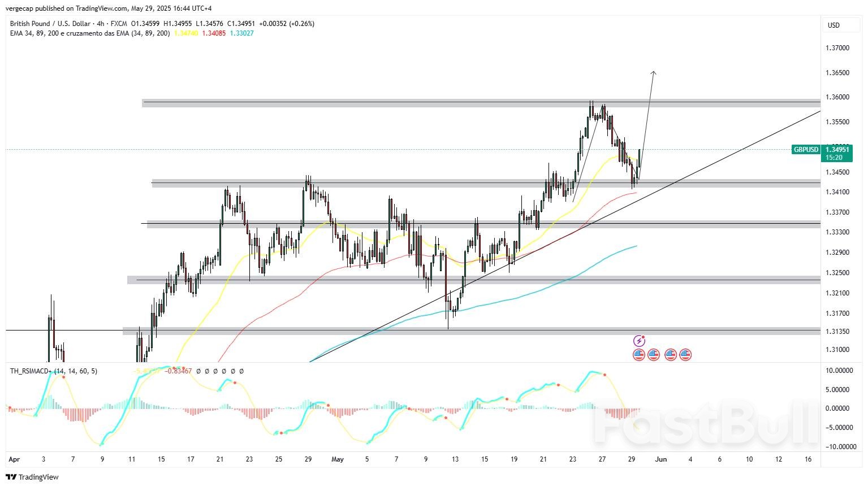868x487 pixels.
Task: Click the rightmost US flag event icon
Action: [685, 355]
